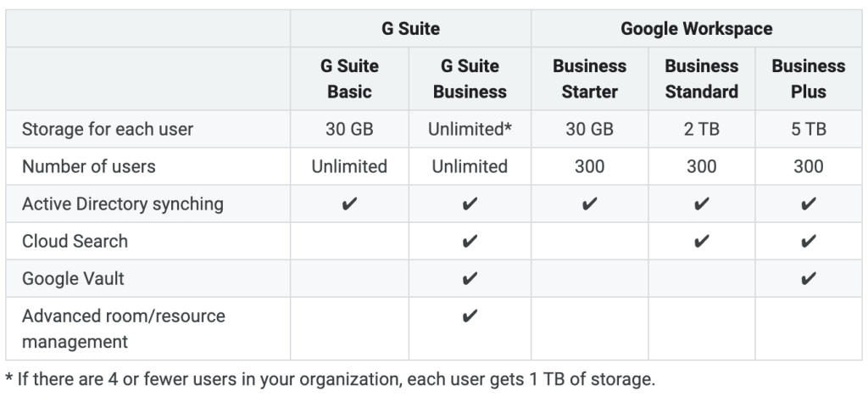Click Active Directory synching checkmark for G Suite Basic
This screenshot has height=402, width=868.
349,204
